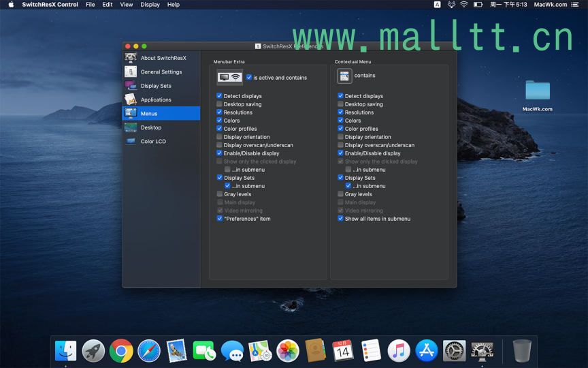
Task: Open the Display menu
Action: pos(150,5)
